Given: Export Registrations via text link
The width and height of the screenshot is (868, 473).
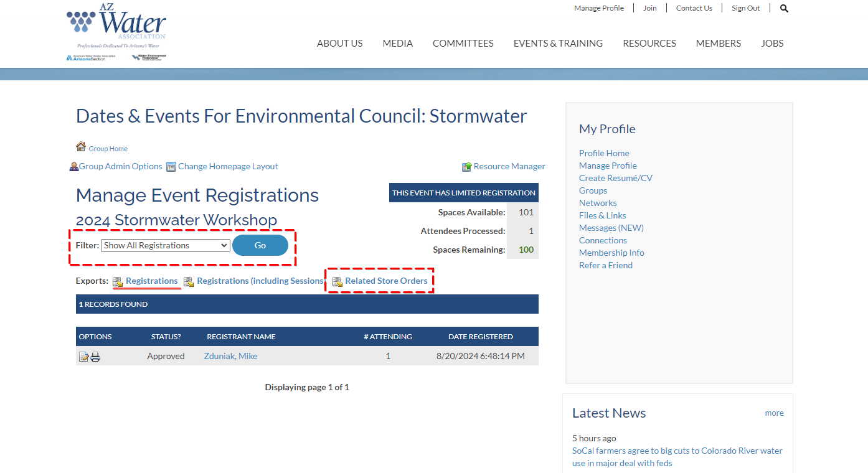Looking at the screenshot, I should 152,281.
